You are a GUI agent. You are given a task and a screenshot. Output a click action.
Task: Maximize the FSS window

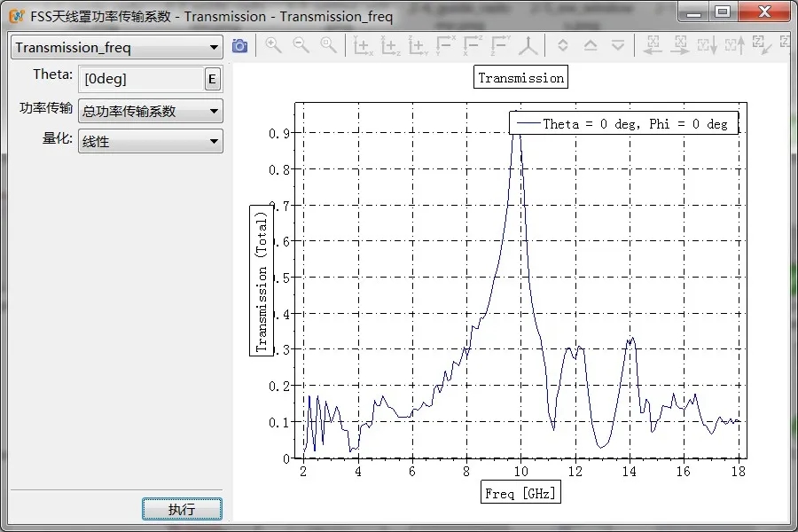click(x=723, y=12)
